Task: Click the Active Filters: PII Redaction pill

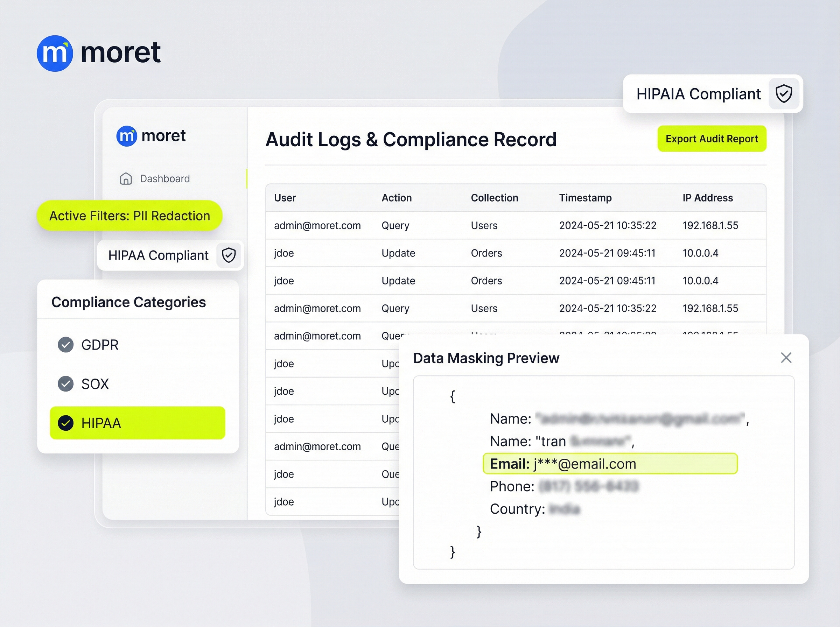Action: [129, 216]
